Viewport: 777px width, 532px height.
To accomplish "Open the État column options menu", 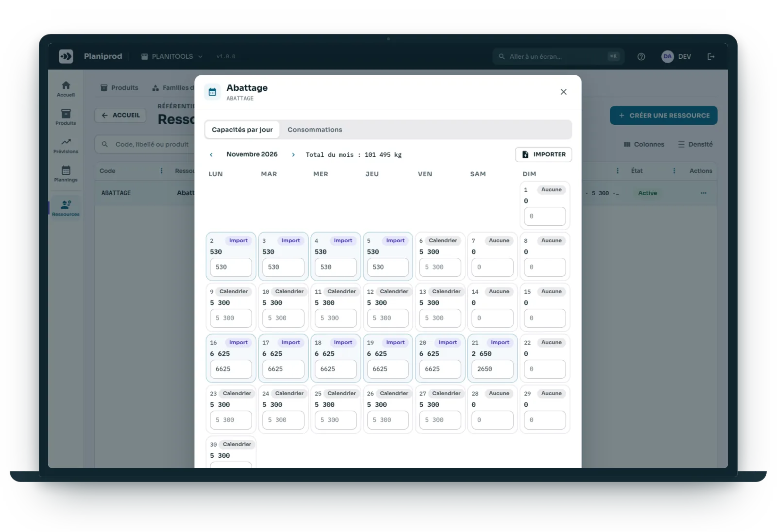I will pos(674,171).
